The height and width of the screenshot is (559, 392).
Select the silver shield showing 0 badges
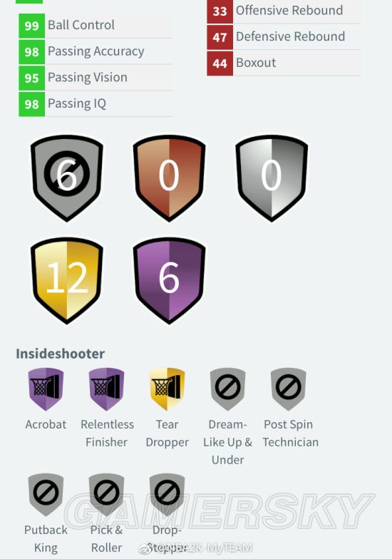(272, 178)
